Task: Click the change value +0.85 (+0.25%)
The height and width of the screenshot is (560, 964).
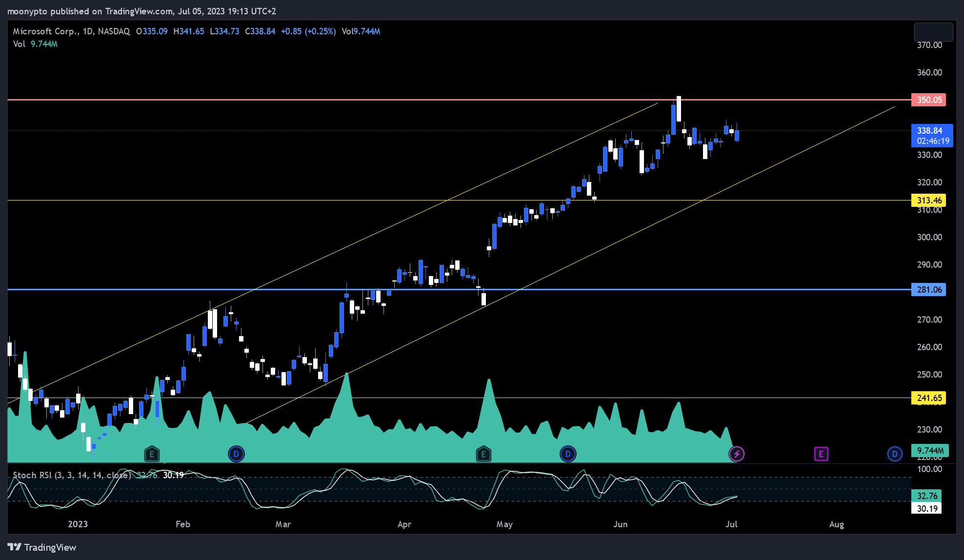Action: click(308, 31)
